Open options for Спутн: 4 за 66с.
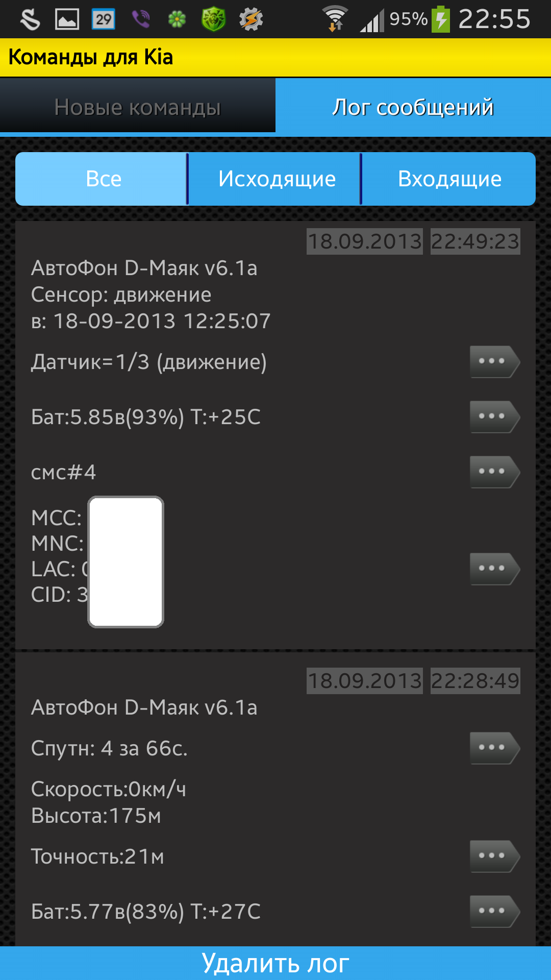Screen dimensions: 551x980 pos(494,748)
